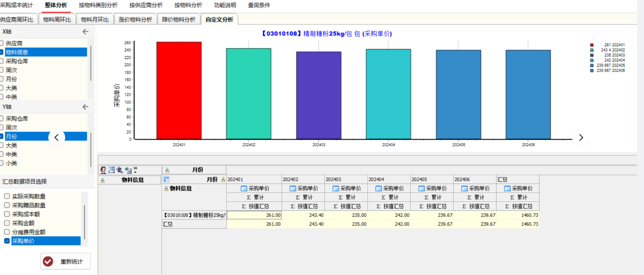
Task: Click the blue pivot corner icon beside 月份
Action: click(166, 179)
